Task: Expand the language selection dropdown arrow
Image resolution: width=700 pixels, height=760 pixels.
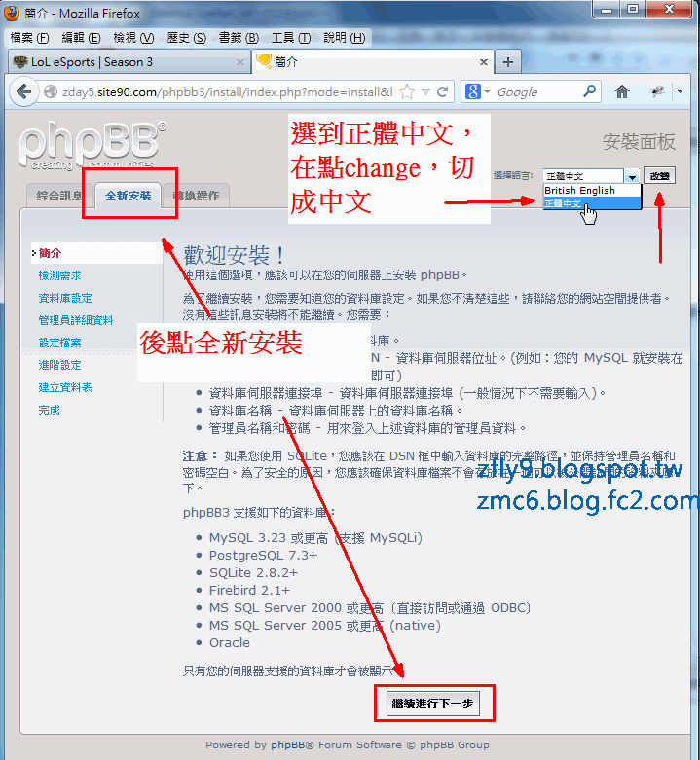Action: tap(632, 176)
